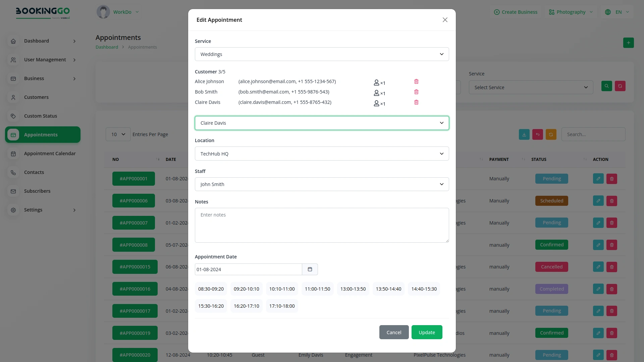
Task: Open the Staff dropdown showing John Smith
Action: point(322,184)
